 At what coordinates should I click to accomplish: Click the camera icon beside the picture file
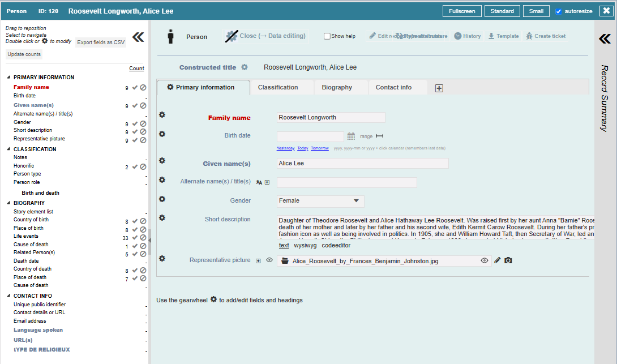point(508,260)
